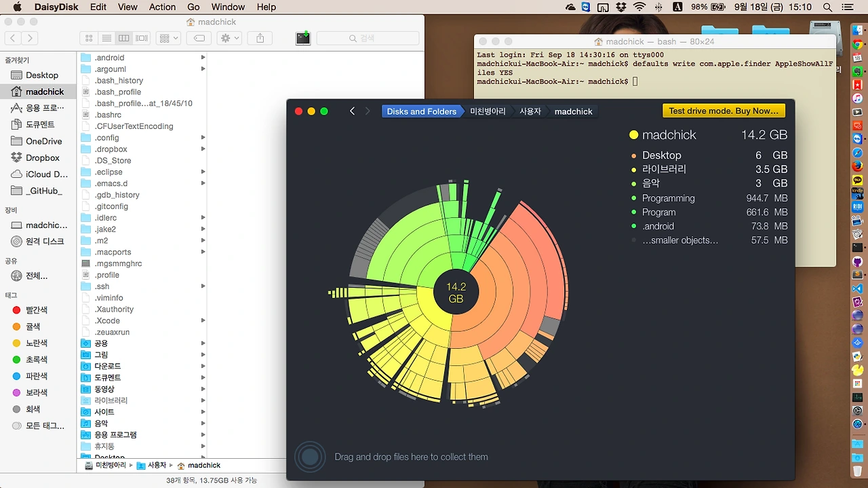The image size is (868, 488).
Task: Open the View menu
Action: (127, 7)
